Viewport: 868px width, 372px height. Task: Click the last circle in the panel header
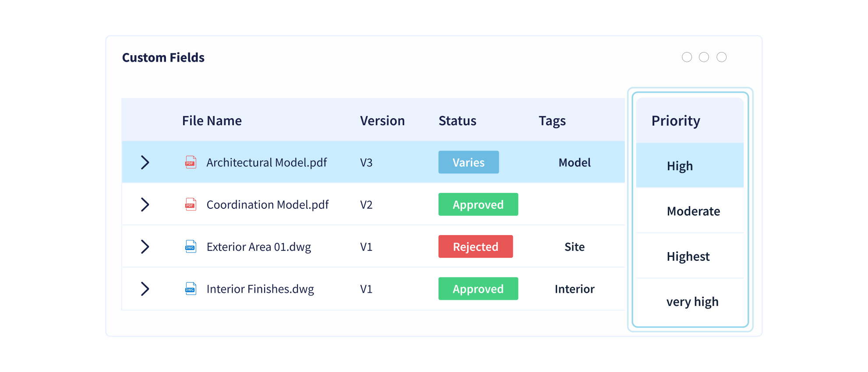(721, 57)
